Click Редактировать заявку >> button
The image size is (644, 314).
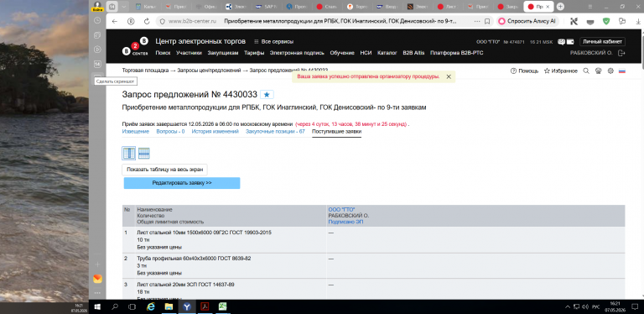click(x=182, y=183)
